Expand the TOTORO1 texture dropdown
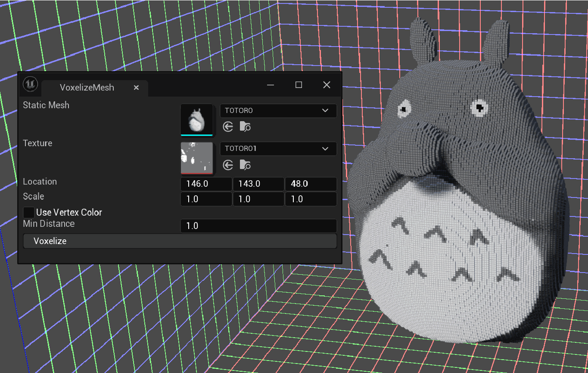 click(278, 149)
